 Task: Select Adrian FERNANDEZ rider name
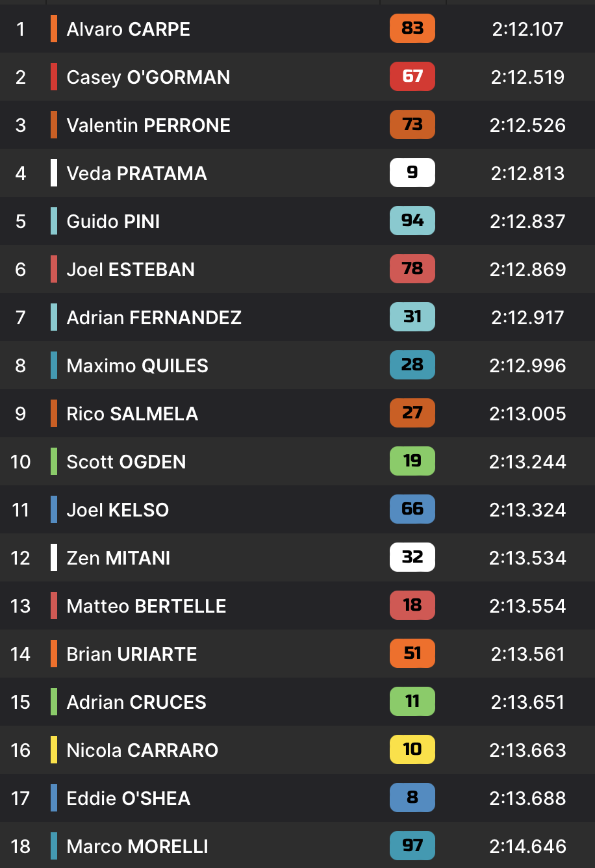[154, 318]
